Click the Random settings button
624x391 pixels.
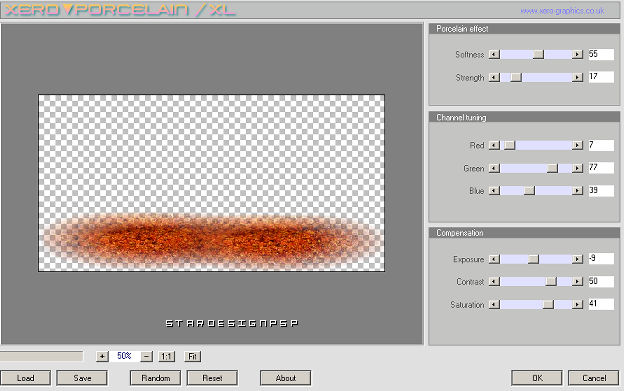[x=156, y=378]
